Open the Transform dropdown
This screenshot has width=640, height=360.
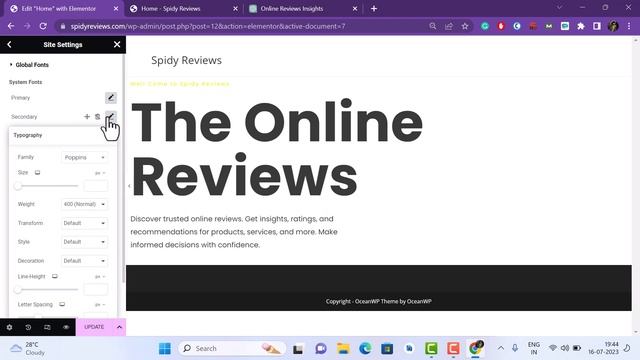click(x=84, y=223)
